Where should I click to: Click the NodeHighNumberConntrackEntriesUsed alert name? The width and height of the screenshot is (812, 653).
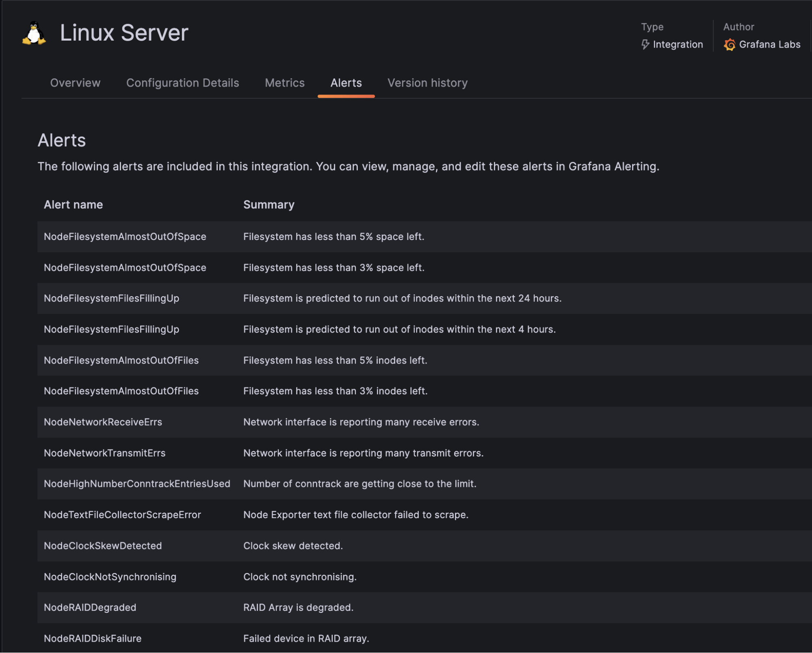coord(137,484)
